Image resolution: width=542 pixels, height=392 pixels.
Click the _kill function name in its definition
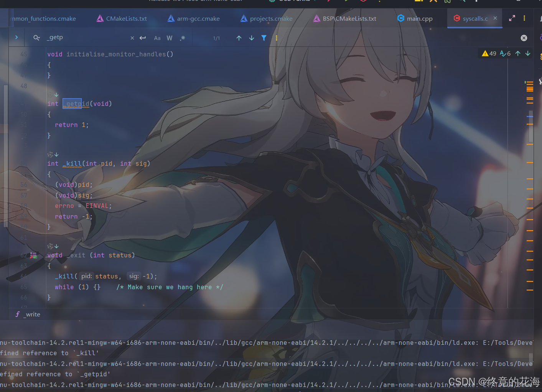[72, 163]
